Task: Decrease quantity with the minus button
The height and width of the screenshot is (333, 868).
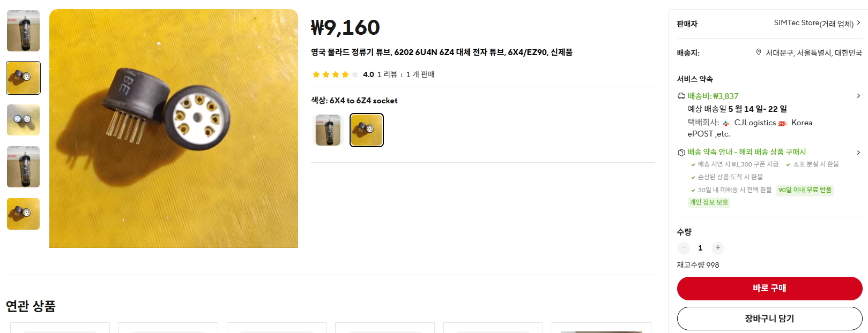Action: (x=684, y=247)
